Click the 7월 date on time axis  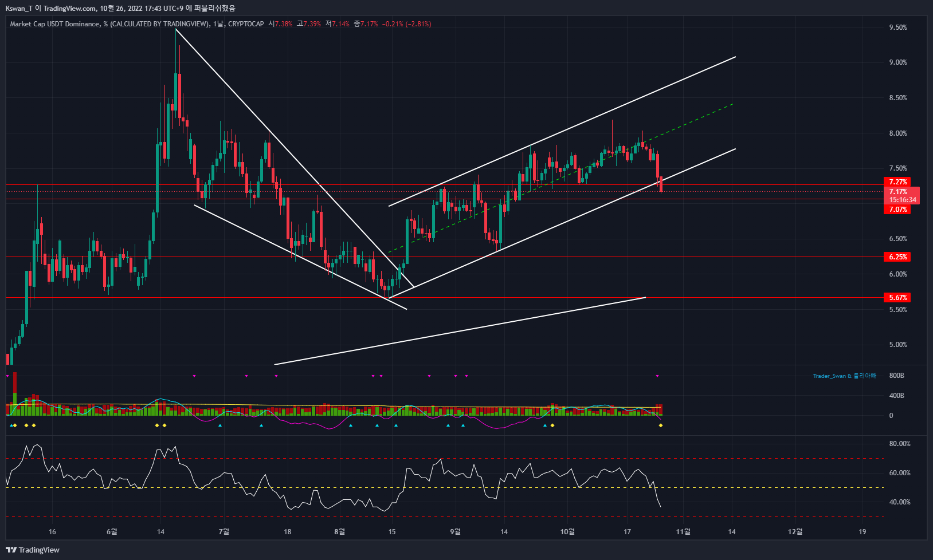tap(224, 532)
